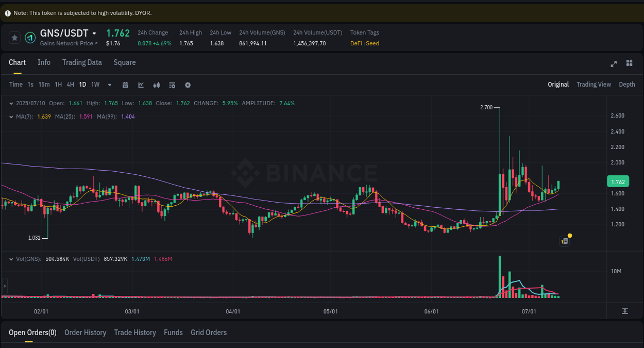
Task: Expand the chart to fullscreen
Action: (x=614, y=64)
